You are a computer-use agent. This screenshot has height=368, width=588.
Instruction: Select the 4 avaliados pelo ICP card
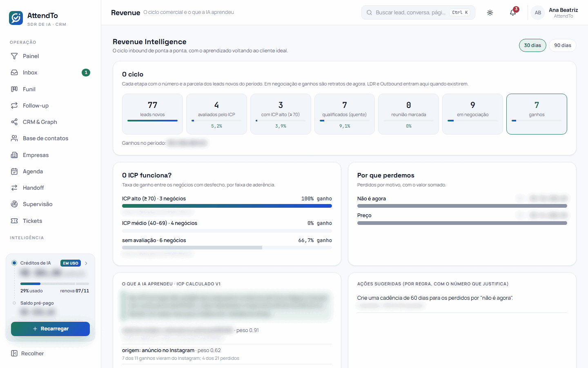216,114
